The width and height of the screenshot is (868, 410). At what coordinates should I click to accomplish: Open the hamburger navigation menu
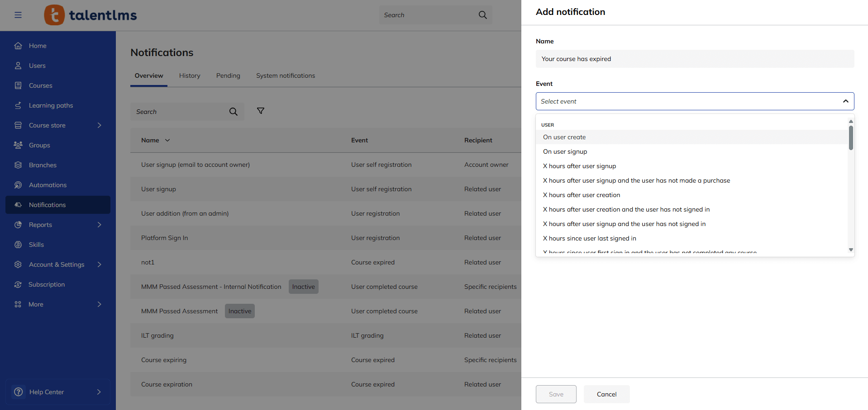(x=18, y=14)
